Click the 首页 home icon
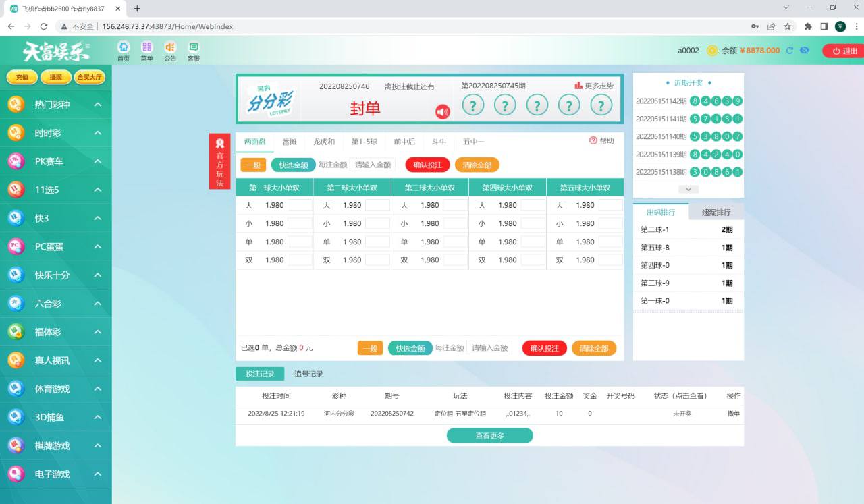This screenshot has height=504, width=864. [x=124, y=47]
